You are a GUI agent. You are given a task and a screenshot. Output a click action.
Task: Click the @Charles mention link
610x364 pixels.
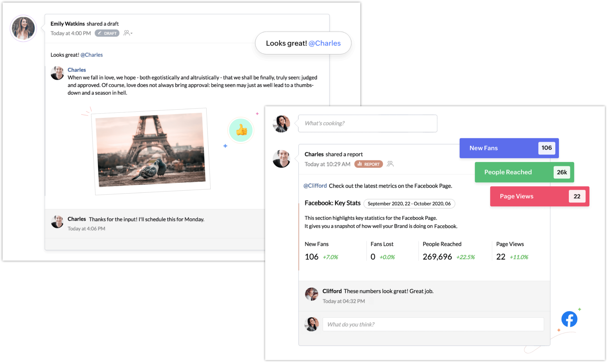tap(91, 55)
